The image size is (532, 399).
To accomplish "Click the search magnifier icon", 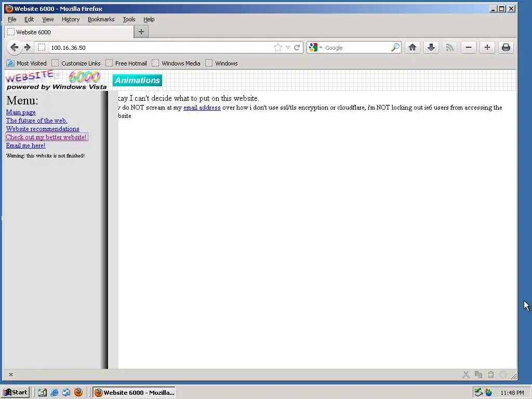I will (x=395, y=47).
